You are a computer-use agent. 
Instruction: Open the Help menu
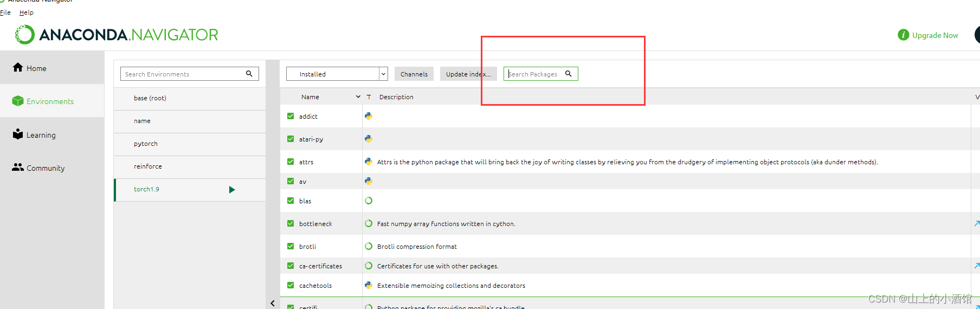coord(27,12)
